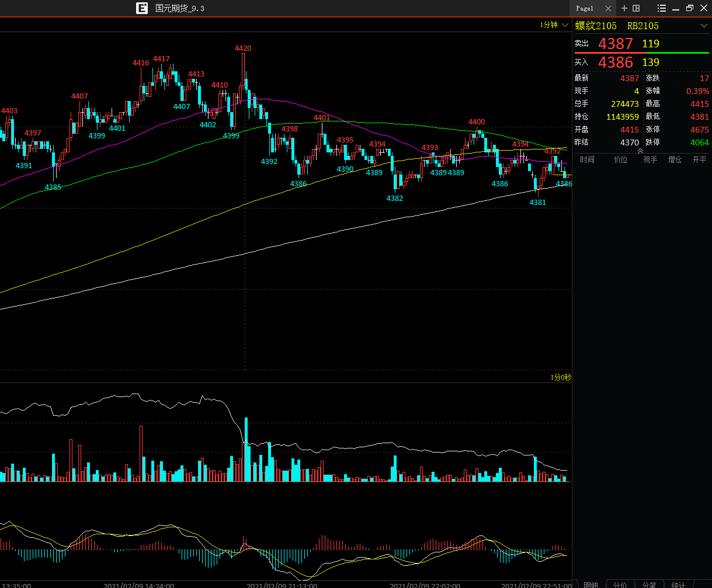Switch to the 明细 tab at the bottom
The height and width of the screenshot is (588, 712).
pyautogui.click(x=591, y=584)
